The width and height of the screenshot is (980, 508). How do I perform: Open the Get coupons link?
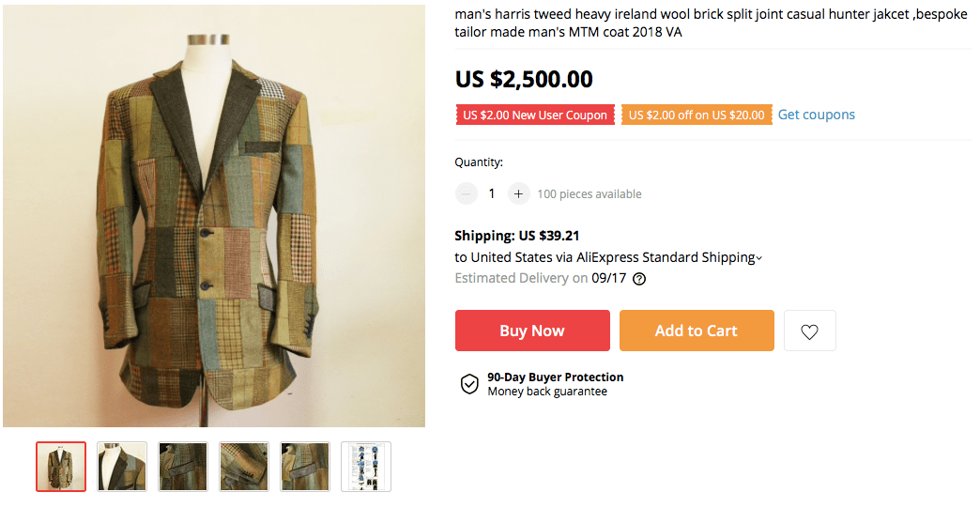click(x=816, y=115)
